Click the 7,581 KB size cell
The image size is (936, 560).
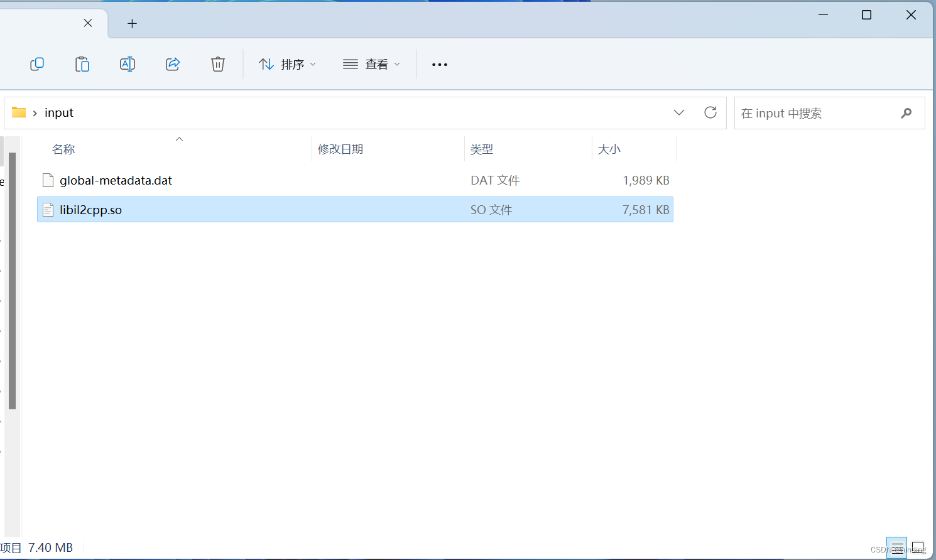646,210
